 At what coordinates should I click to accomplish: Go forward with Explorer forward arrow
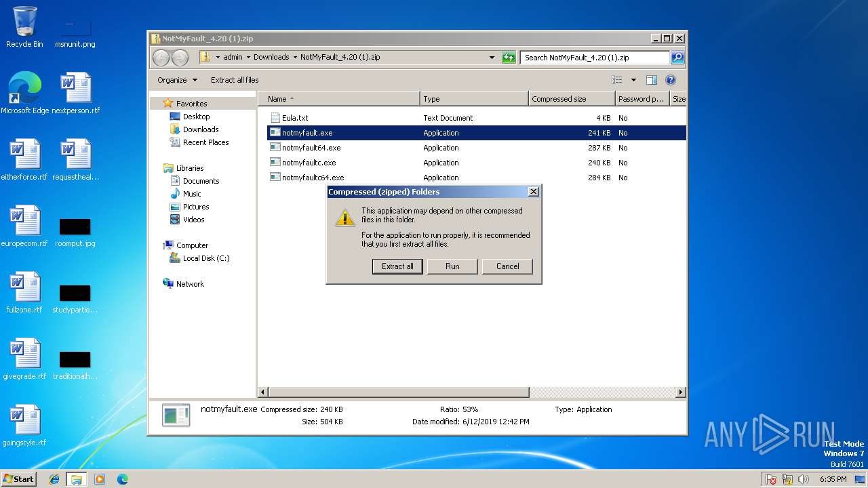click(180, 58)
